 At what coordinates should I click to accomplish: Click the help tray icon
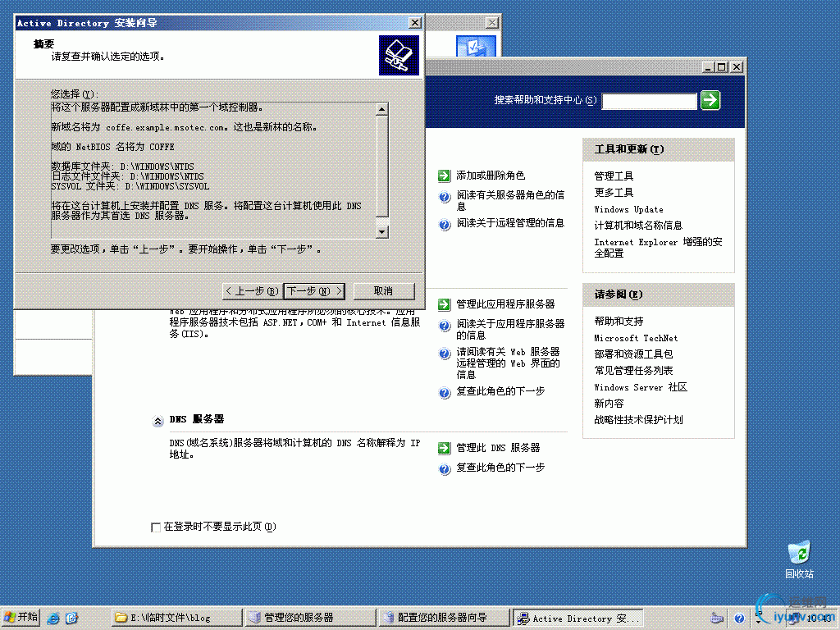739,619
